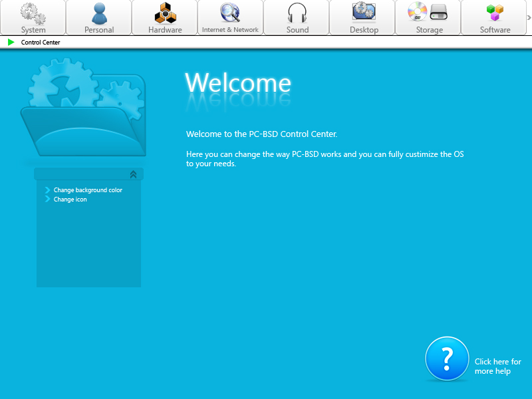Click the 'Change icon' link
532x399 pixels.
click(70, 199)
